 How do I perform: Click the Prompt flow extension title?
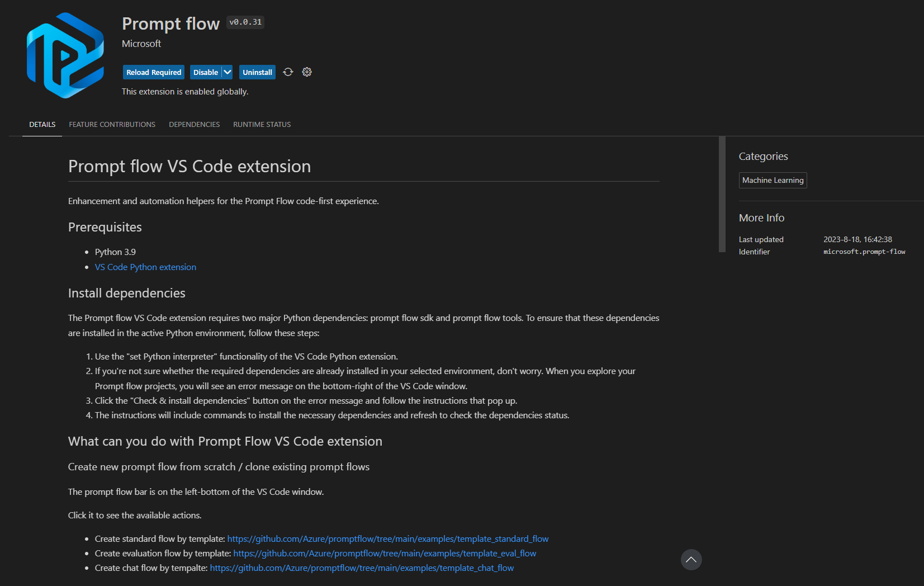click(171, 23)
